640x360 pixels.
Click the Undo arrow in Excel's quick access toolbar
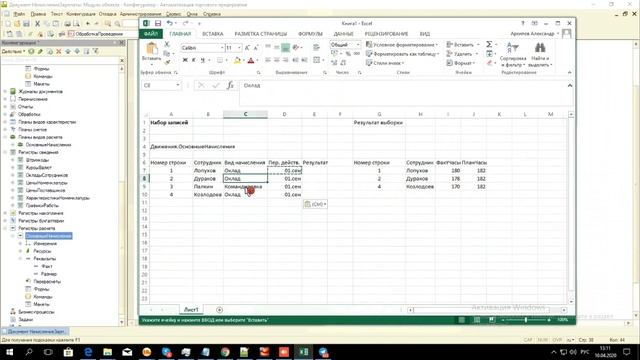click(169, 23)
